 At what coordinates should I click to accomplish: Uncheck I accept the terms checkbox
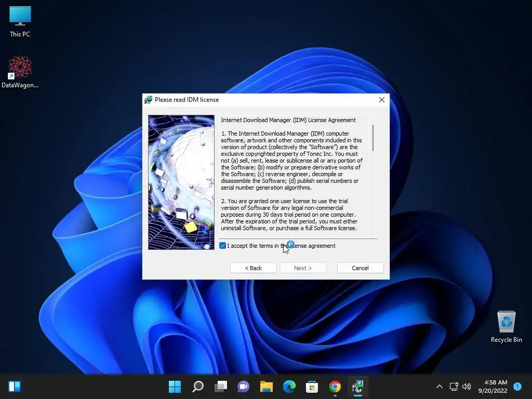(222, 246)
